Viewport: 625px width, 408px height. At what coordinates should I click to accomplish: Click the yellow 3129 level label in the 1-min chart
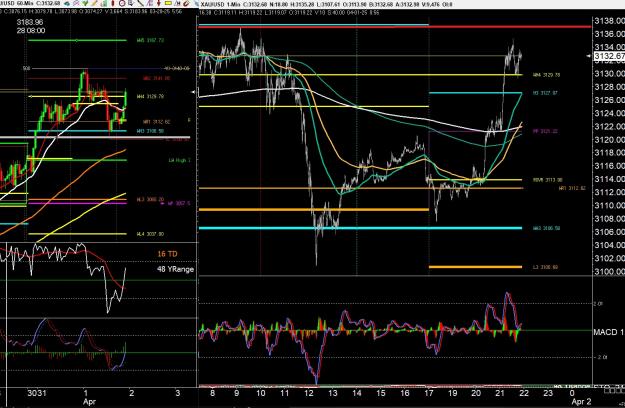tap(546, 75)
